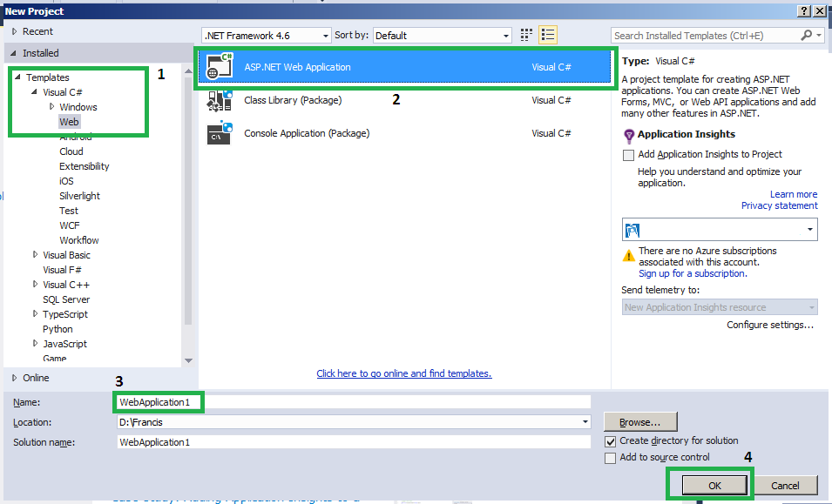
Task: Click the Console Application (Package) icon
Action: click(220, 133)
